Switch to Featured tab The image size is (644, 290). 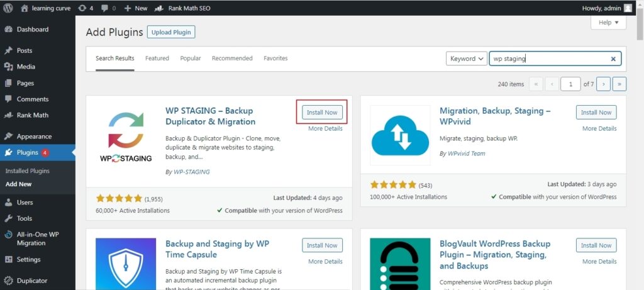pyautogui.click(x=157, y=59)
